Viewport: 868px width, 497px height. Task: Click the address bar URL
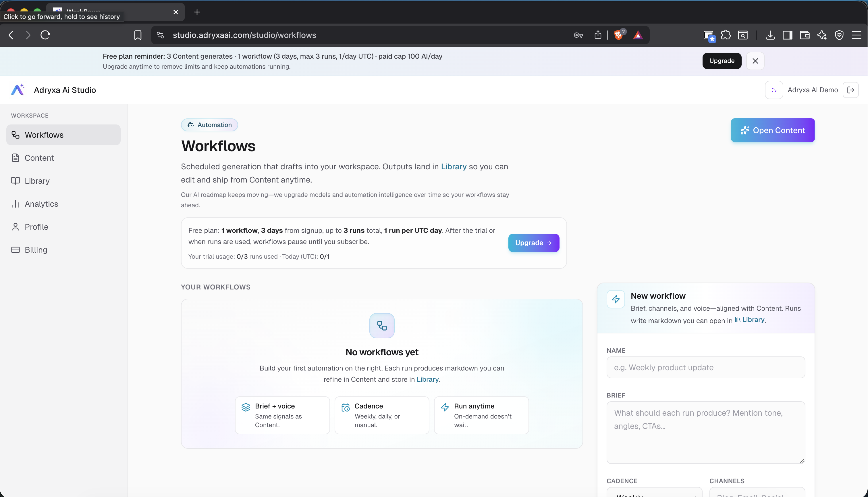click(x=244, y=35)
